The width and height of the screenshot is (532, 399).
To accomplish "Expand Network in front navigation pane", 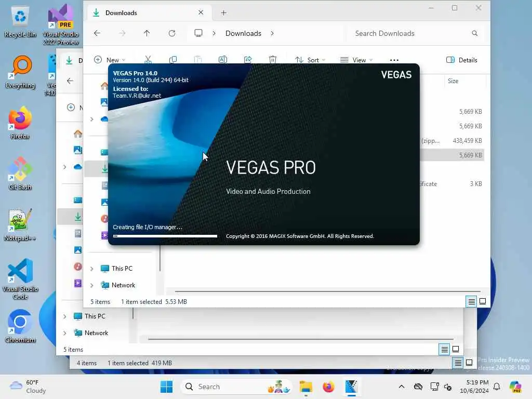I will 91,285.
